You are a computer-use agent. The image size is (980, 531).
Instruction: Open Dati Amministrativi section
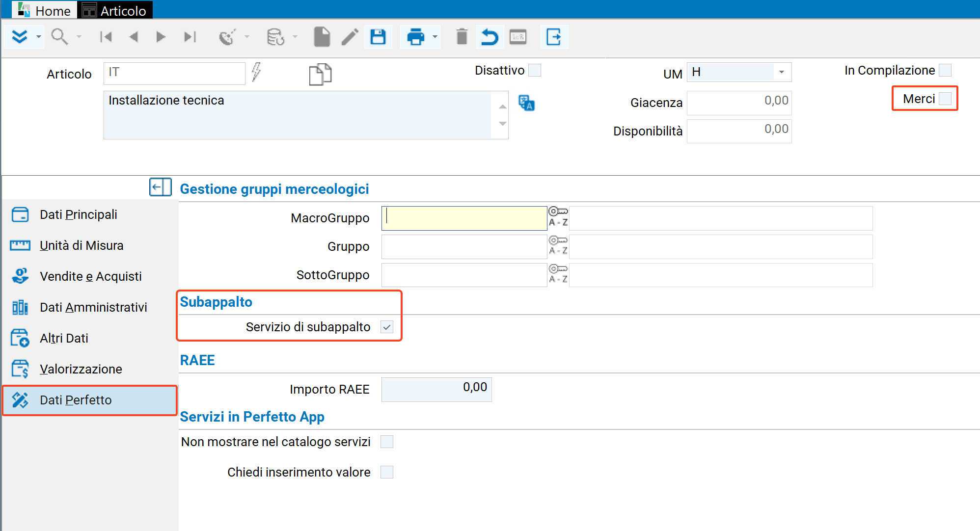[x=89, y=307]
